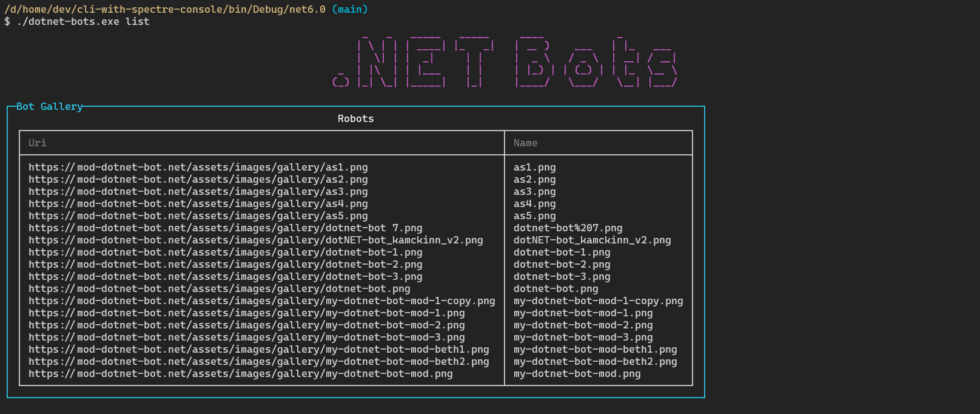
Task: Select the Uri column header
Action: [38, 143]
